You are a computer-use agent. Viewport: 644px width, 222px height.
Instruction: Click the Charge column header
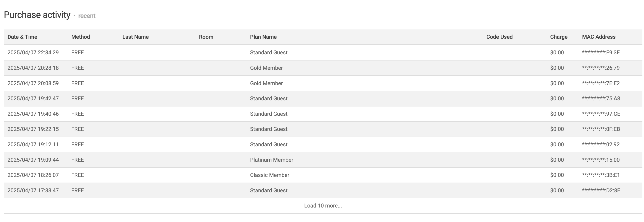click(559, 37)
